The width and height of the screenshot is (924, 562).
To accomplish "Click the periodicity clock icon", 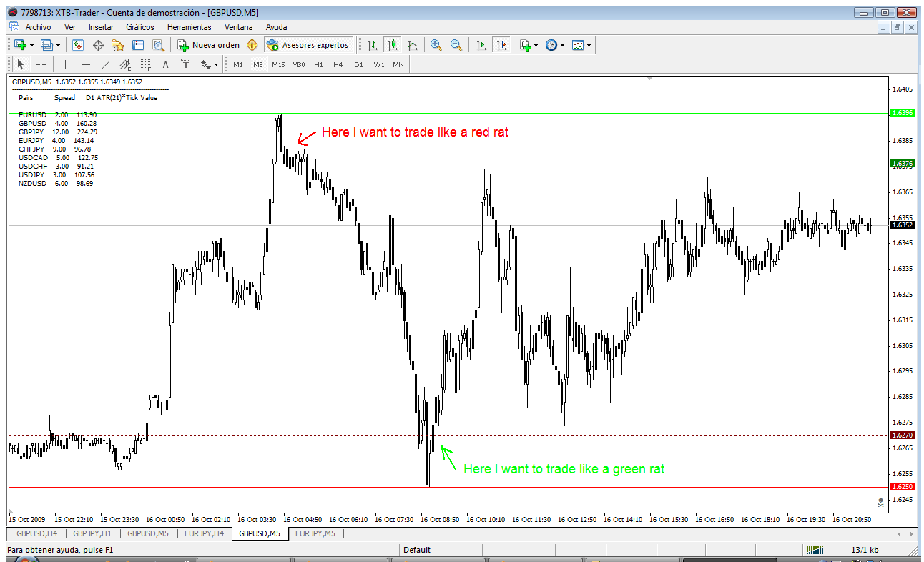I will 551,45.
